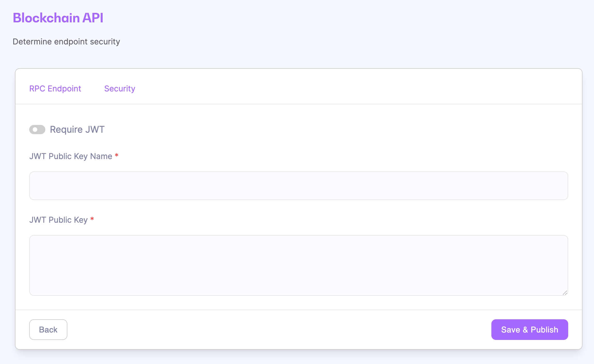Open the Security tab
This screenshot has height=364, width=594.
click(x=120, y=89)
